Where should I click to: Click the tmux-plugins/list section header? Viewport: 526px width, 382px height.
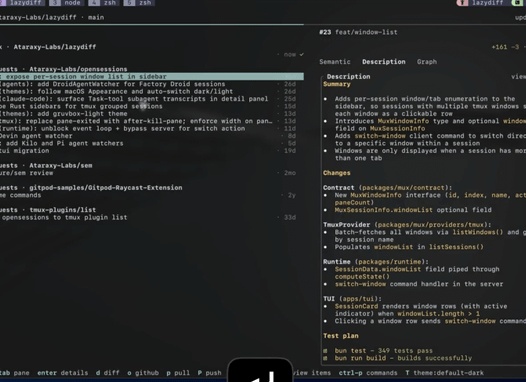coord(48,210)
